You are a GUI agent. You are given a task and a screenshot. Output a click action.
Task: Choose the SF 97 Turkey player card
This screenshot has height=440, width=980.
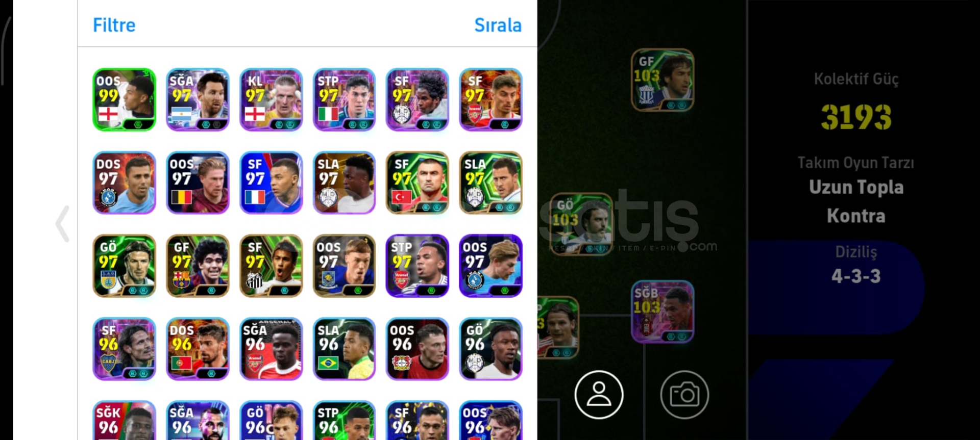tap(418, 183)
